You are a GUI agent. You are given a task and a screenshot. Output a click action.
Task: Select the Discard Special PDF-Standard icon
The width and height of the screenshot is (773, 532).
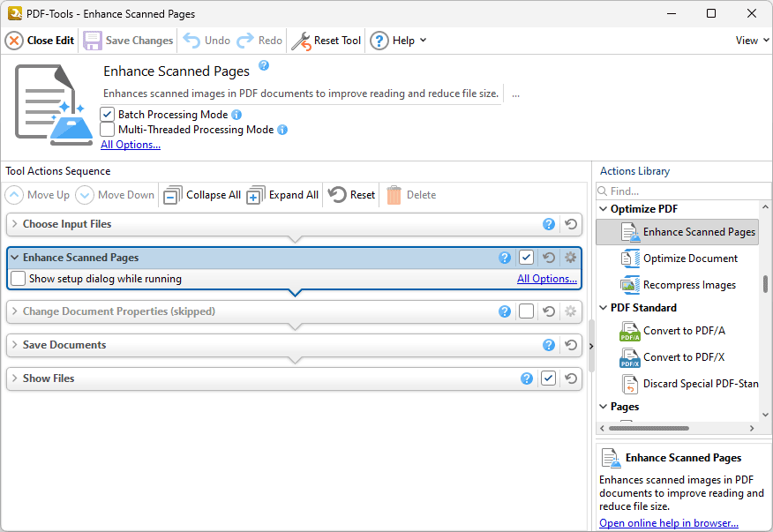tap(630, 384)
